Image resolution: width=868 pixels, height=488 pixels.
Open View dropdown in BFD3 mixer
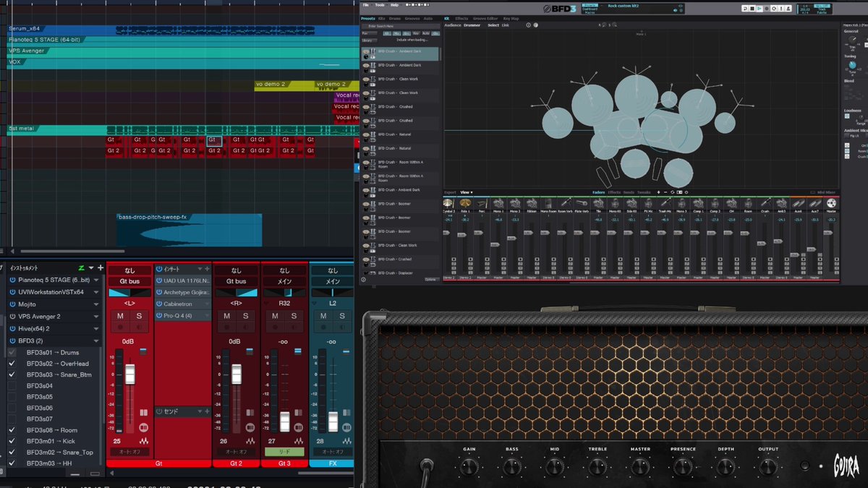466,192
